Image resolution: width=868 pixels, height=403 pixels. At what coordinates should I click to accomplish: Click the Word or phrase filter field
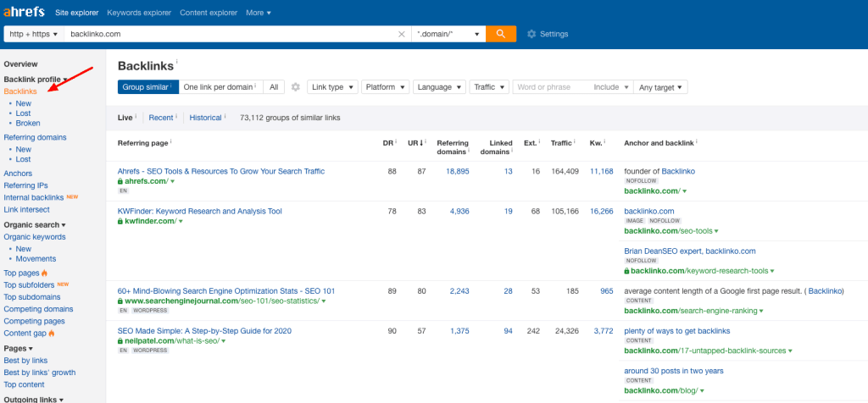551,87
